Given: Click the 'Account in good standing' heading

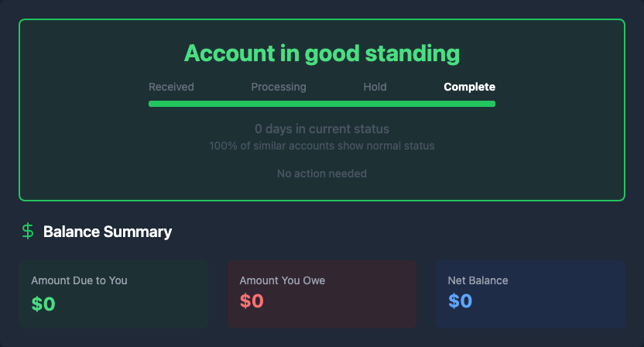Looking at the screenshot, I should pos(322,53).
